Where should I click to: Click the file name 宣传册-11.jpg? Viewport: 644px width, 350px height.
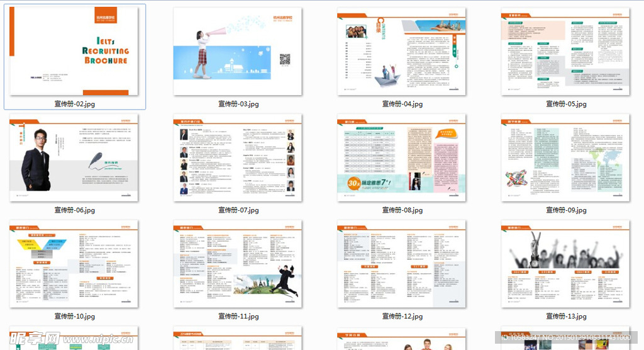point(238,316)
